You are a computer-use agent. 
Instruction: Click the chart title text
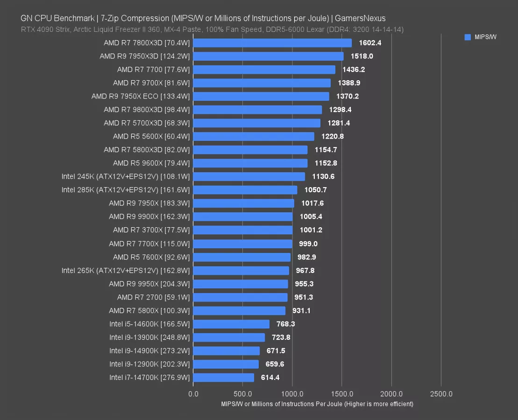click(x=203, y=18)
